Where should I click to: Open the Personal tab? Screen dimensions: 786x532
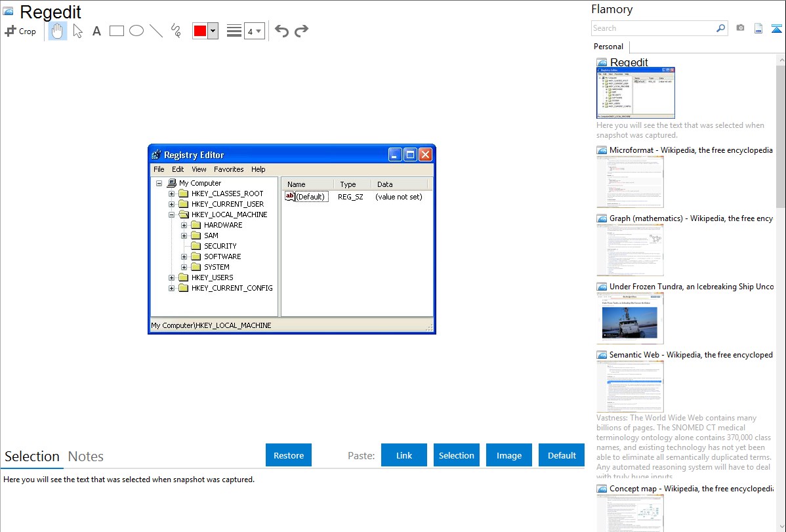tap(608, 47)
